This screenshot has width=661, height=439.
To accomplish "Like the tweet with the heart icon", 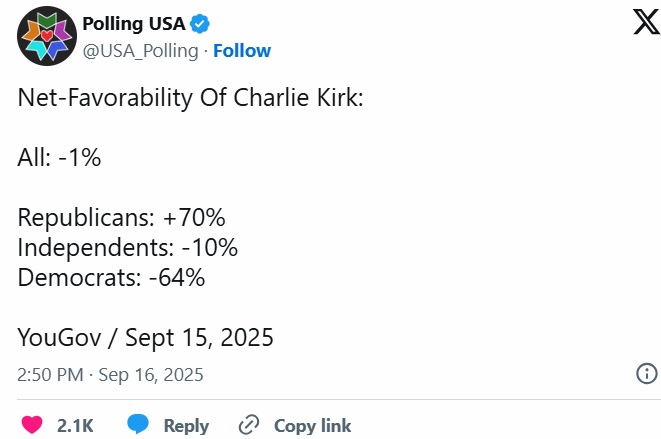I will coord(32,425).
